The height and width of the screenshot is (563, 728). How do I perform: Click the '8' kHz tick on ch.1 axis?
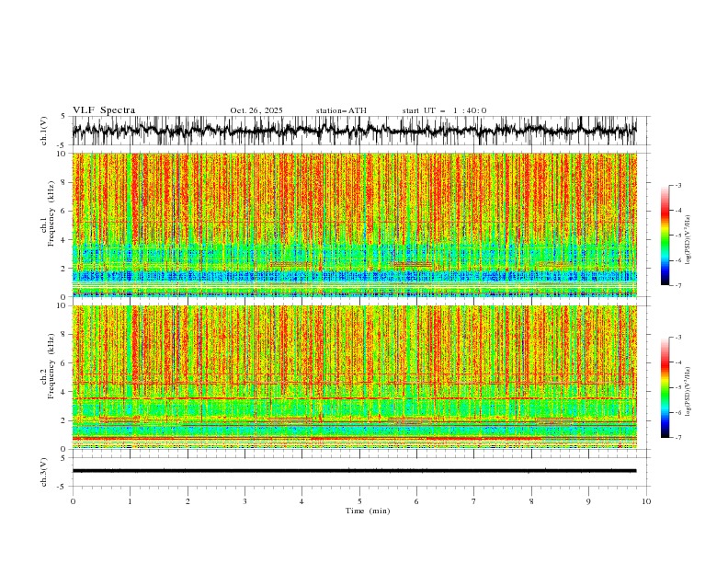tap(64, 182)
